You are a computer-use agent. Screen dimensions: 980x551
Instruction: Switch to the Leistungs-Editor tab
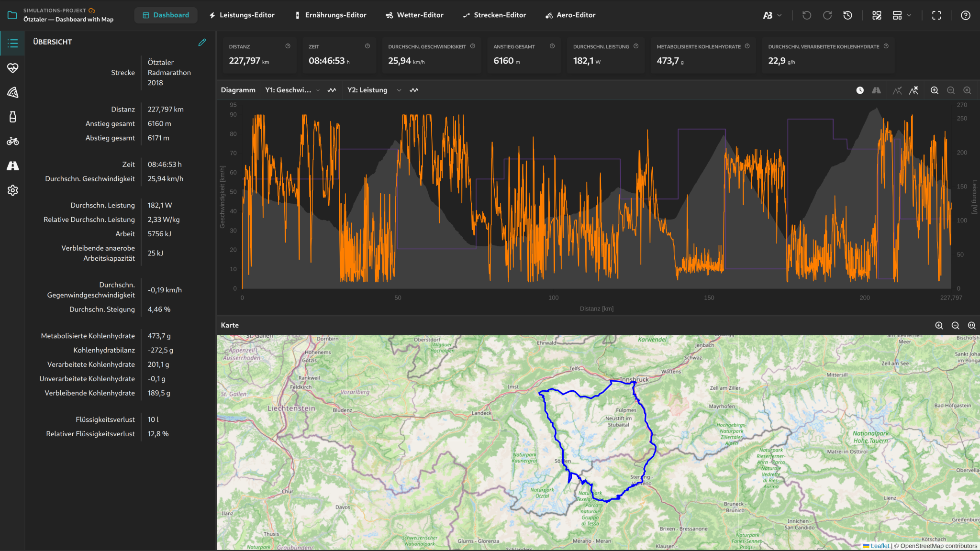point(242,15)
